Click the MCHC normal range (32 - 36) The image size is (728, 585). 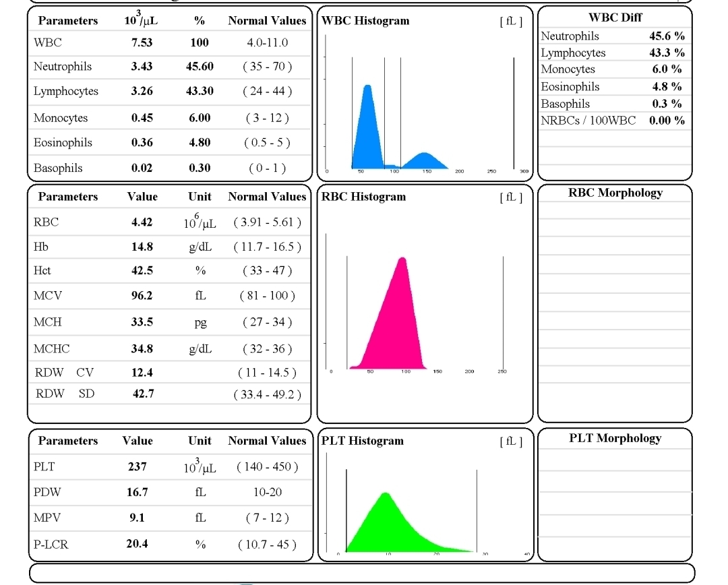point(267,349)
